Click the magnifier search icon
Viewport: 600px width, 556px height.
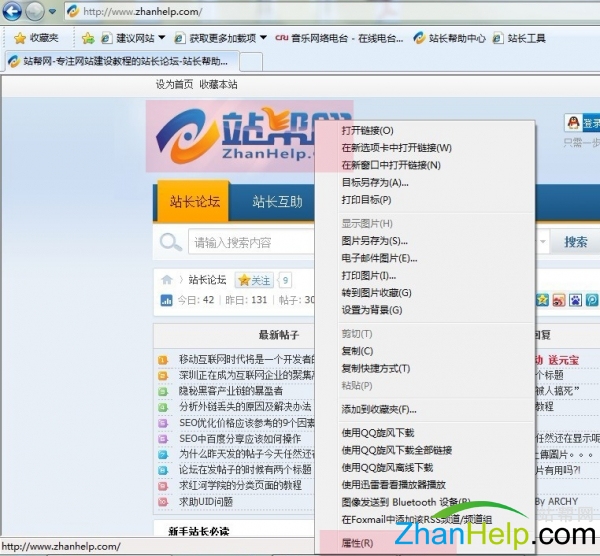(x=171, y=242)
